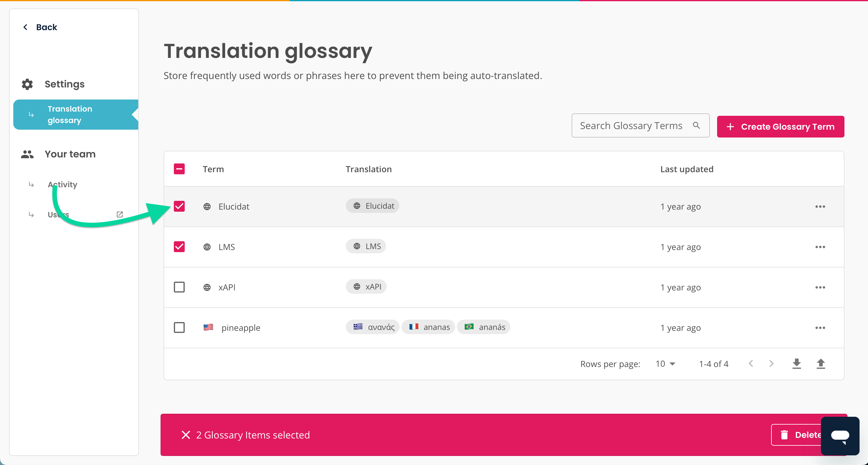Screen dimensions: 868x465
Task: Click the xAPI translation chip
Action: [366, 286]
